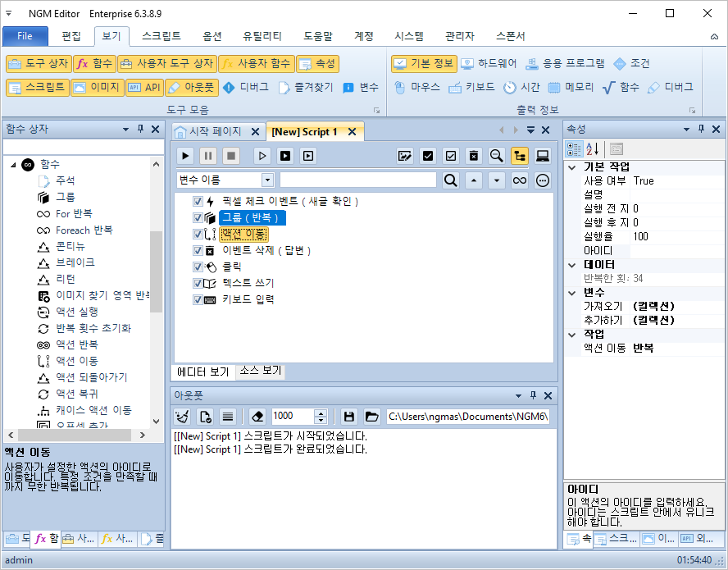Click the word-wrap lines icon in Output panel
Screen dimensions: 728x570
(228, 417)
